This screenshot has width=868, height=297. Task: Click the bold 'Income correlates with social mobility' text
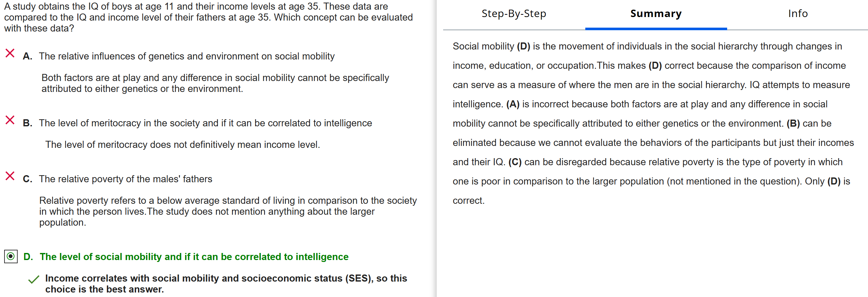pyautogui.click(x=226, y=284)
